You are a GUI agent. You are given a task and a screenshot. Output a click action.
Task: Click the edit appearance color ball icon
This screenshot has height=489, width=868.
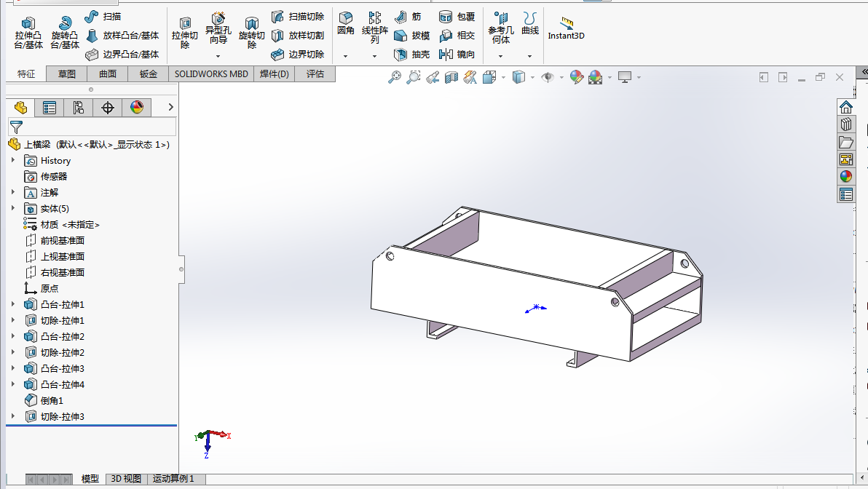click(x=576, y=77)
